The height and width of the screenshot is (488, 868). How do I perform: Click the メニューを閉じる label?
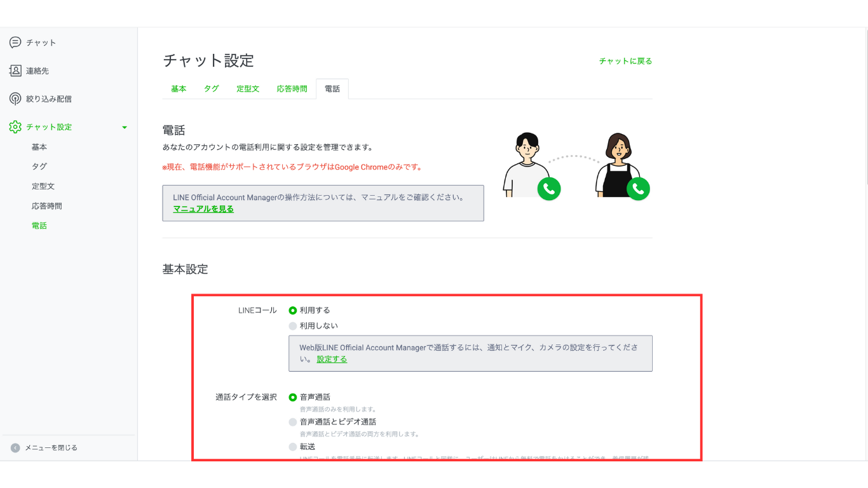[51, 447]
